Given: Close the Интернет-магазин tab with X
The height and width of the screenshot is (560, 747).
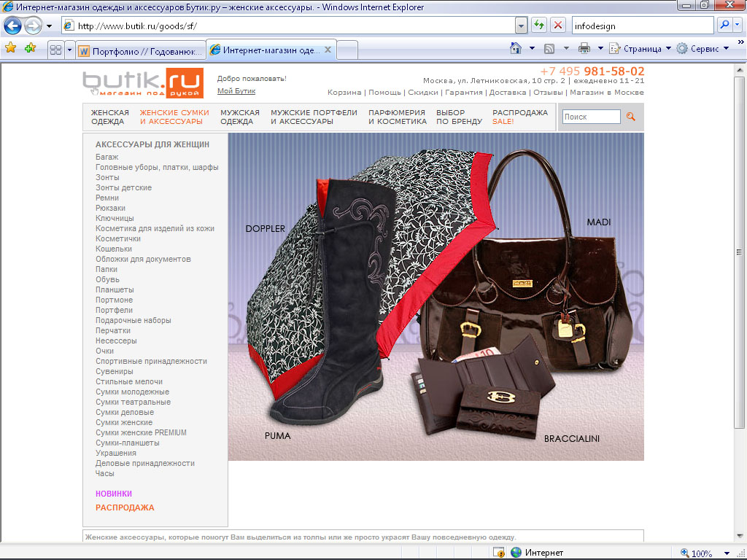Looking at the screenshot, I should 328,50.
